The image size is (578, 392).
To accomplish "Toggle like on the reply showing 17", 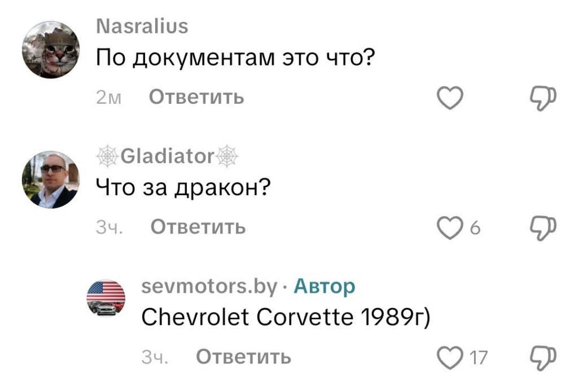I will (x=449, y=357).
